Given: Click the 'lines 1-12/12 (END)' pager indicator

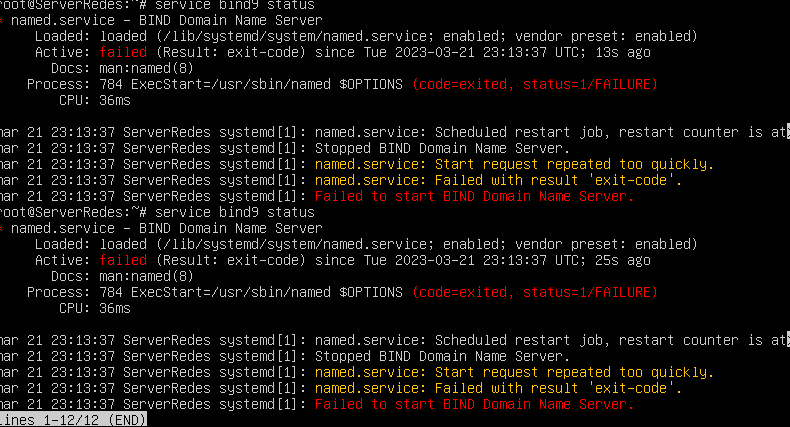Looking at the screenshot, I should pos(73,420).
